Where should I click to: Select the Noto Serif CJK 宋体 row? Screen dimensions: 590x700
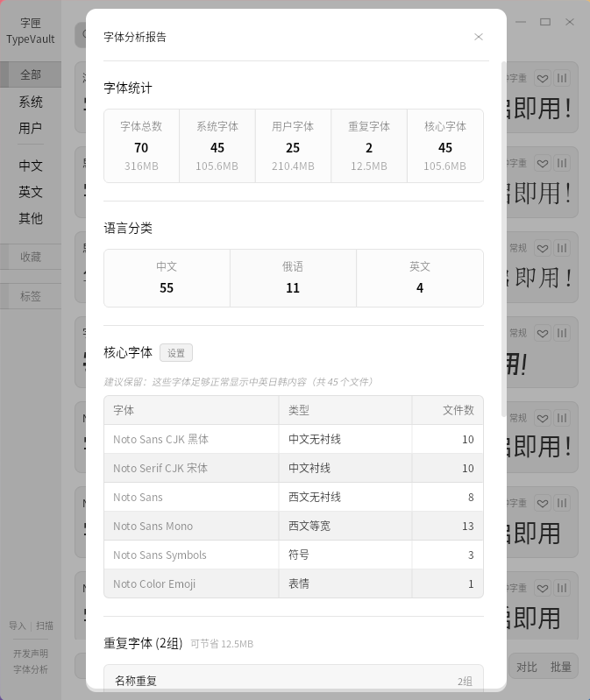pyautogui.click(x=294, y=469)
